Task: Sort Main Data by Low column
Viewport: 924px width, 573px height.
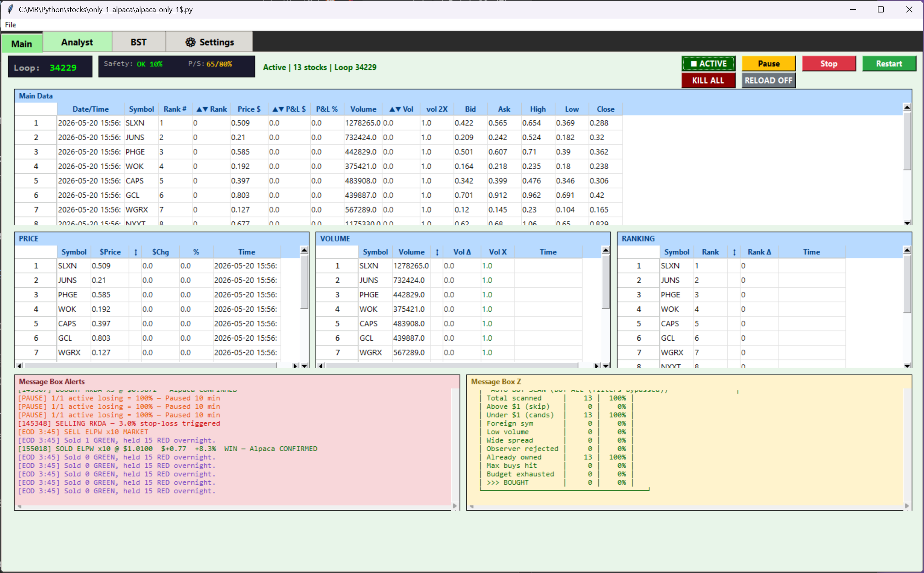Action: 572,109
